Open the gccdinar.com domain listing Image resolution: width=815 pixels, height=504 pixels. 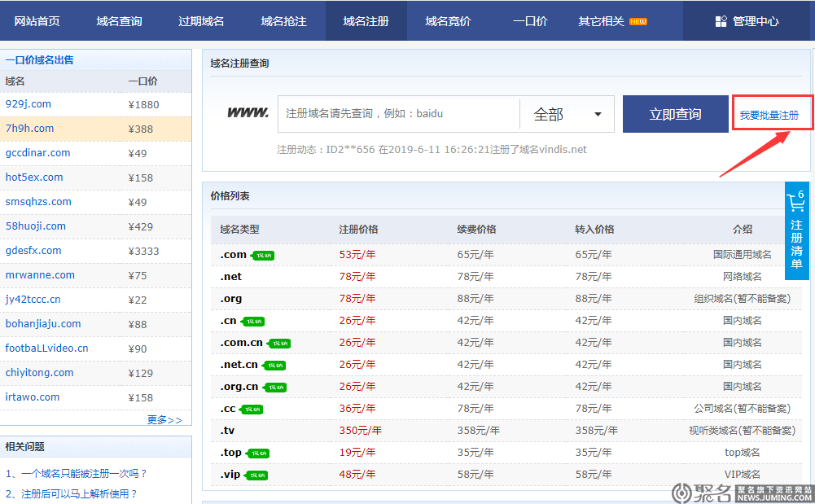pos(38,153)
